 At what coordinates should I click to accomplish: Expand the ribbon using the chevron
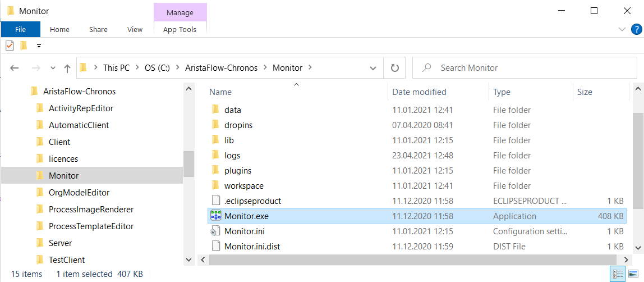coord(622,29)
